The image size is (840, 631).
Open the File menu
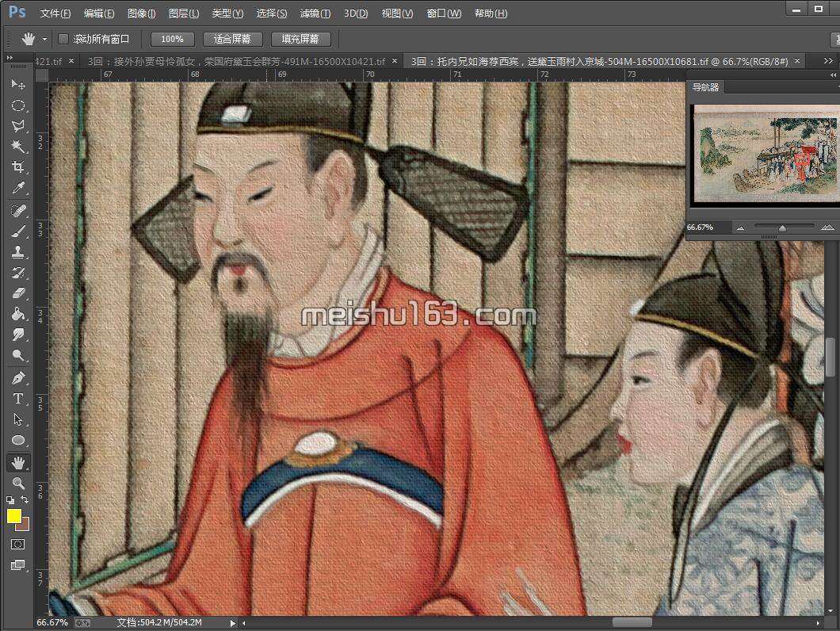point(55,13)
